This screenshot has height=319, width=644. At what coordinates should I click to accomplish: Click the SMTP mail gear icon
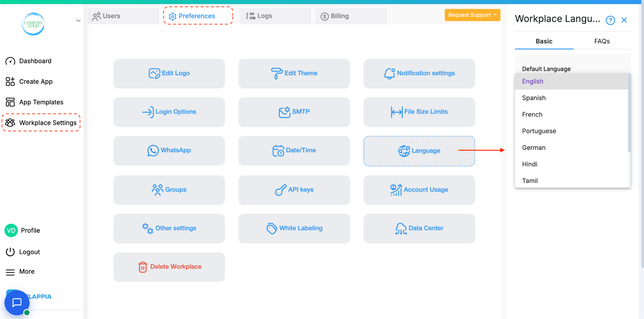coord(285,112)
